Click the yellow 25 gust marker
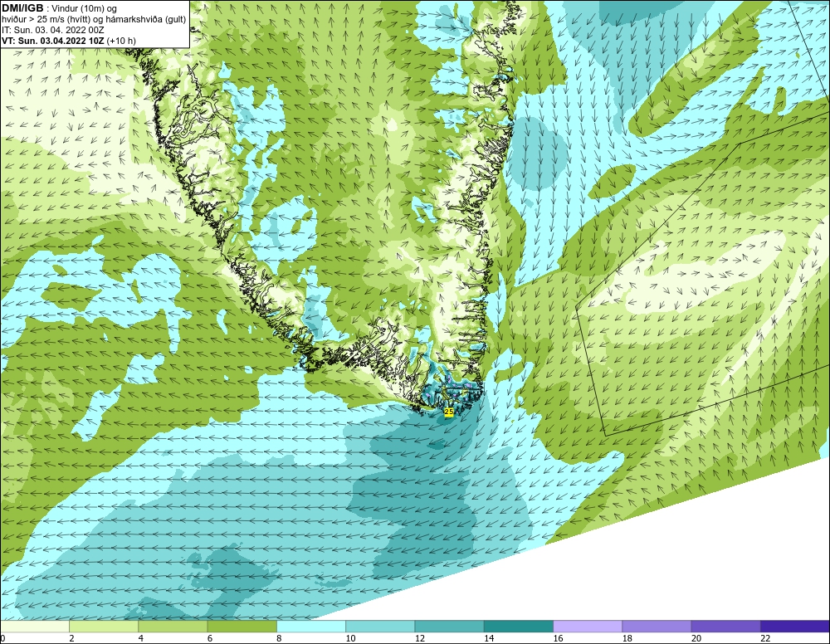Viewport: 830px width, 644px height. 449,412
